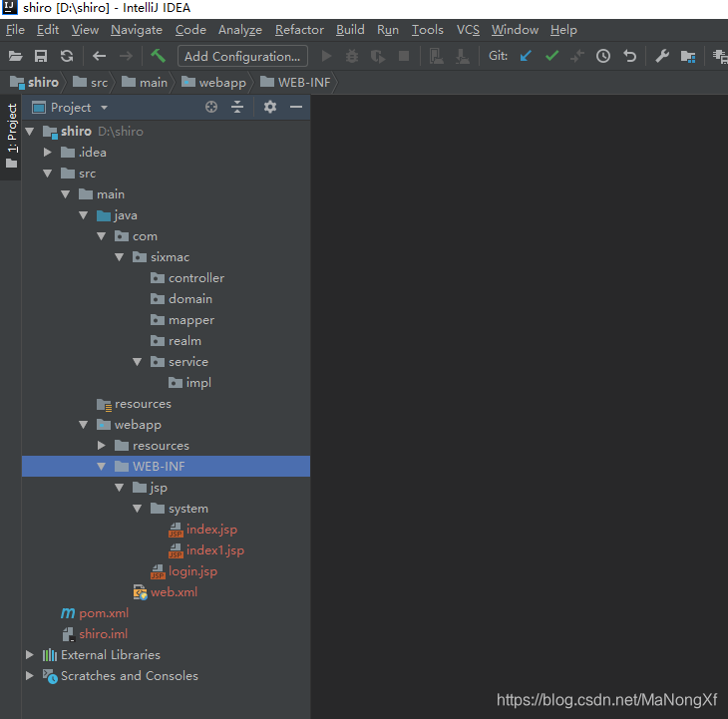
Task: Build project with the green hammer icon
Action: 158,56
